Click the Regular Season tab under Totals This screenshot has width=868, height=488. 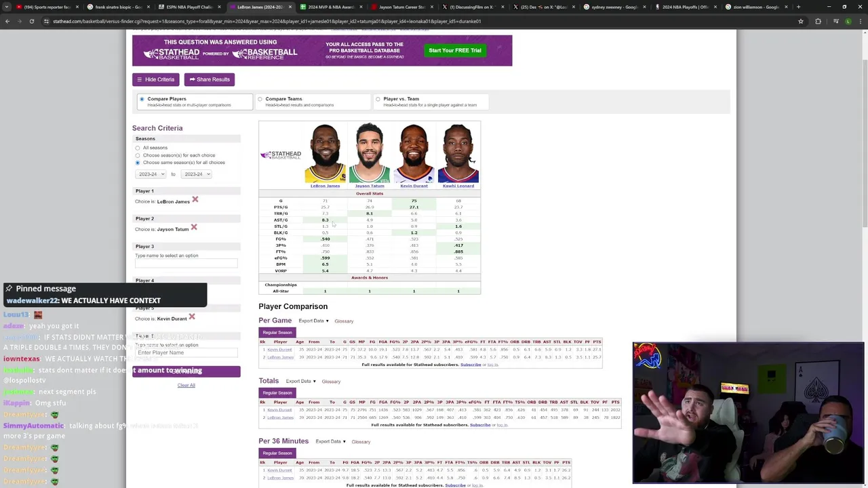[x=277, y=393]
